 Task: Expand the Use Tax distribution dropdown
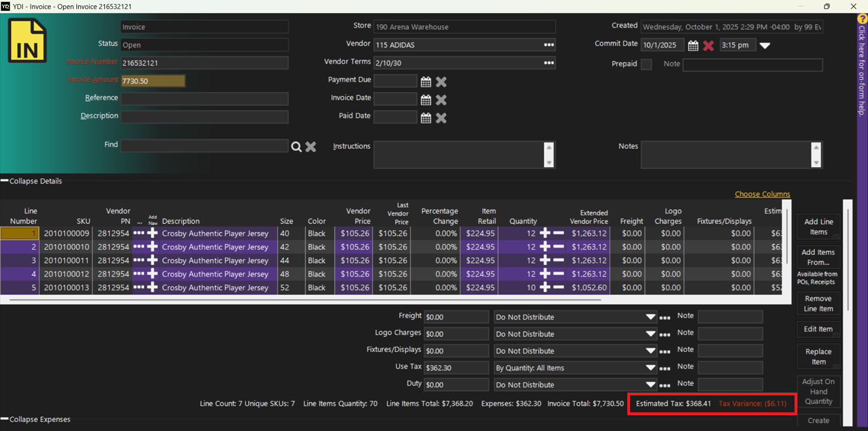tap(650, 368)
